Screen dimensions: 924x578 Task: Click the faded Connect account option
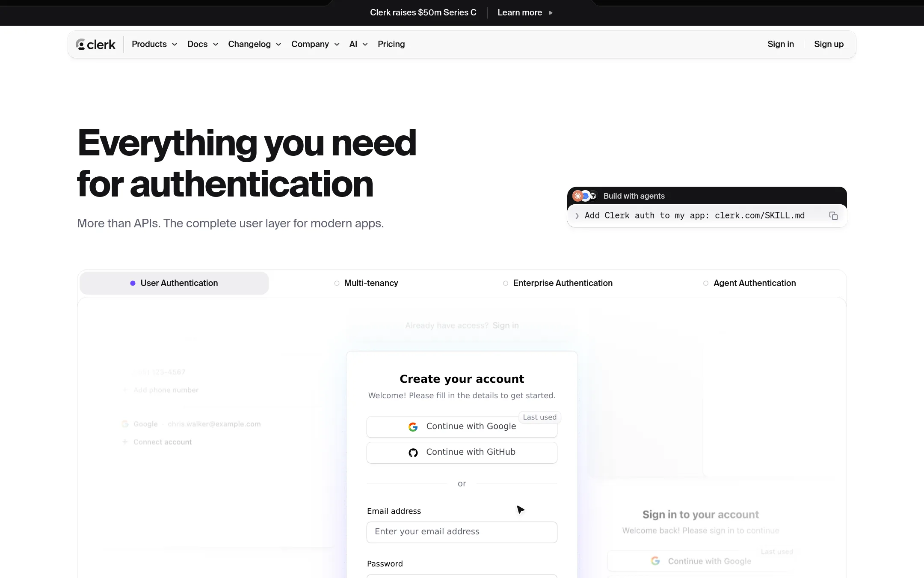157,442
